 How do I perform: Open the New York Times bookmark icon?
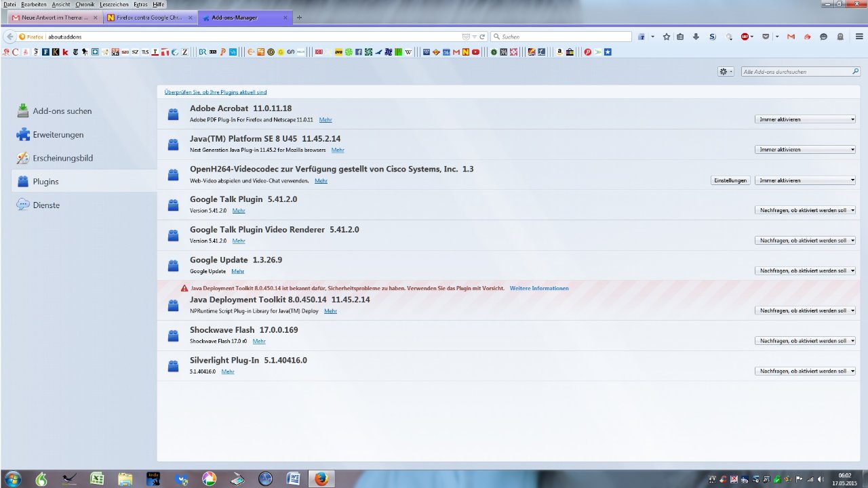tap(75, 52)
